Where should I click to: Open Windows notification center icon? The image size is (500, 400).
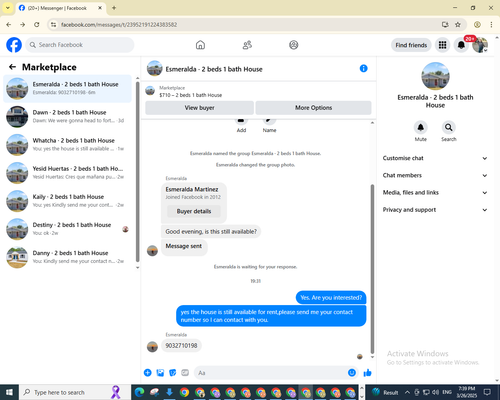[x=487, y=392]
